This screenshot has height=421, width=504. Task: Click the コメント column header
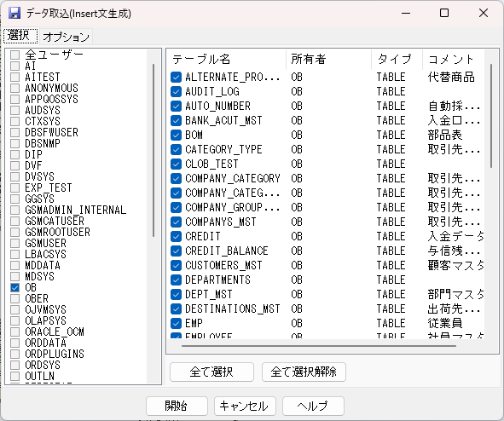(453, 60)
